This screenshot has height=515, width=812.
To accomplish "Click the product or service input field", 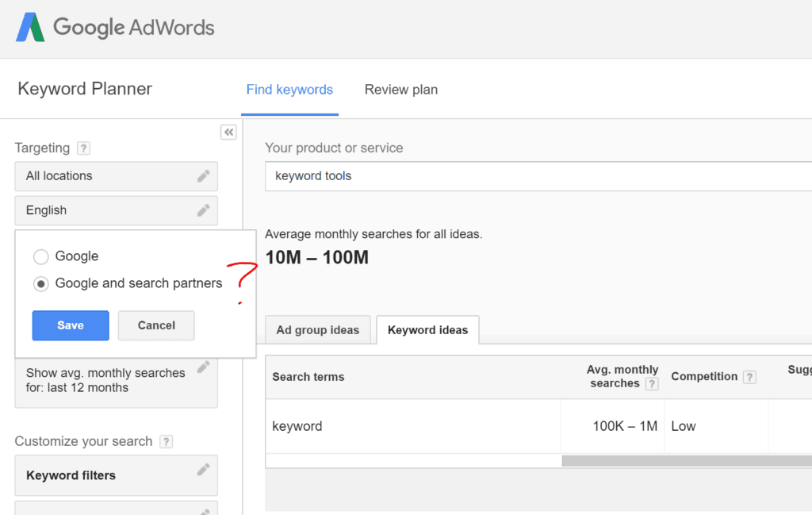I will pos(538,176).
